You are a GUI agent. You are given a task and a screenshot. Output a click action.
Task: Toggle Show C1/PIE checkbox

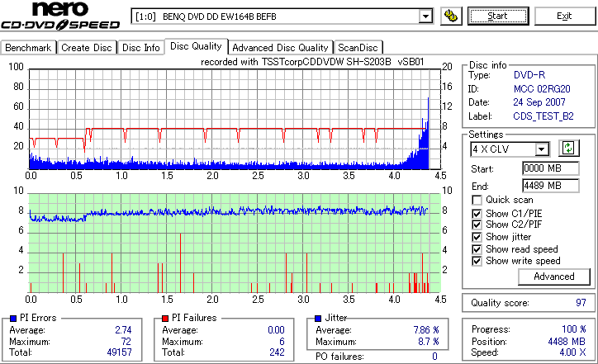(x=477, y=214)
